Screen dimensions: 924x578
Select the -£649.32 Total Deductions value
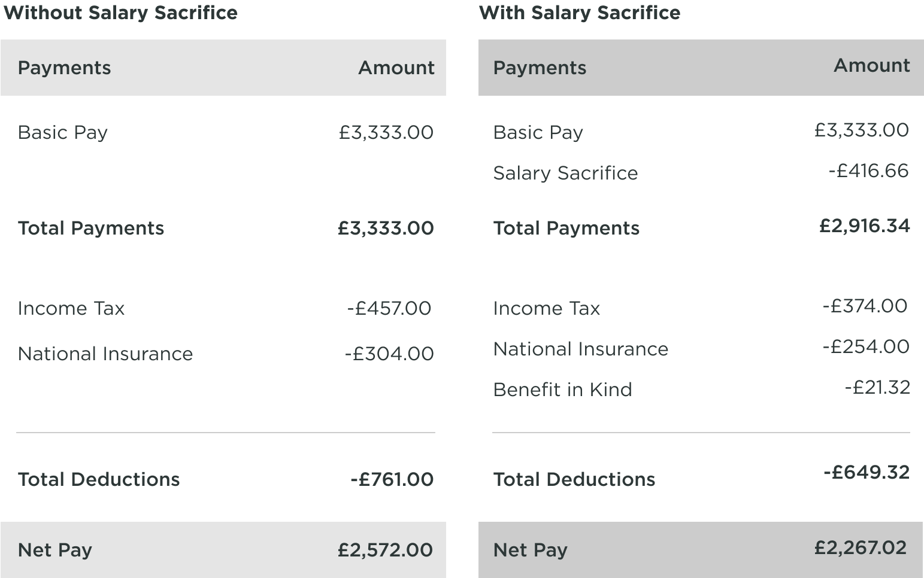pyautogui.click(x=867, y=472)
